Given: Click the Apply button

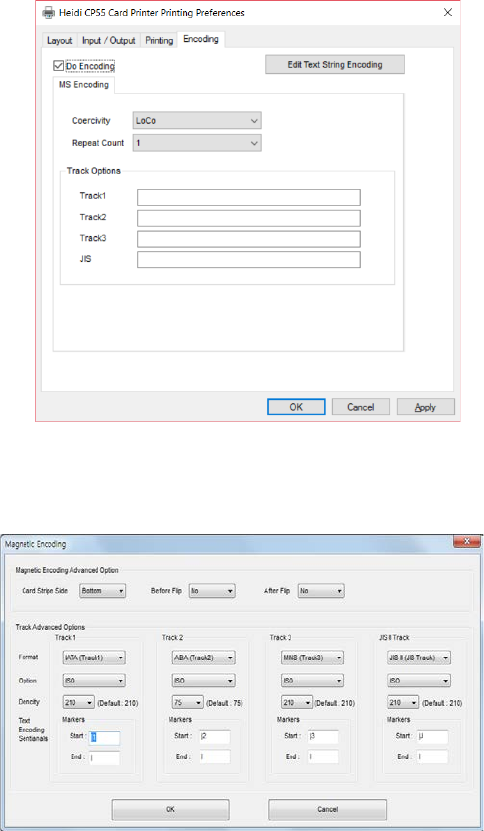Looking at the screenshot, I should (x=426, y=407).
